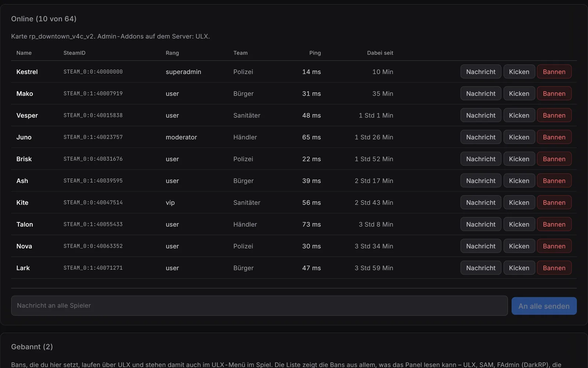Message player Talon
588x368 pixels.
(x=481, y=224)
